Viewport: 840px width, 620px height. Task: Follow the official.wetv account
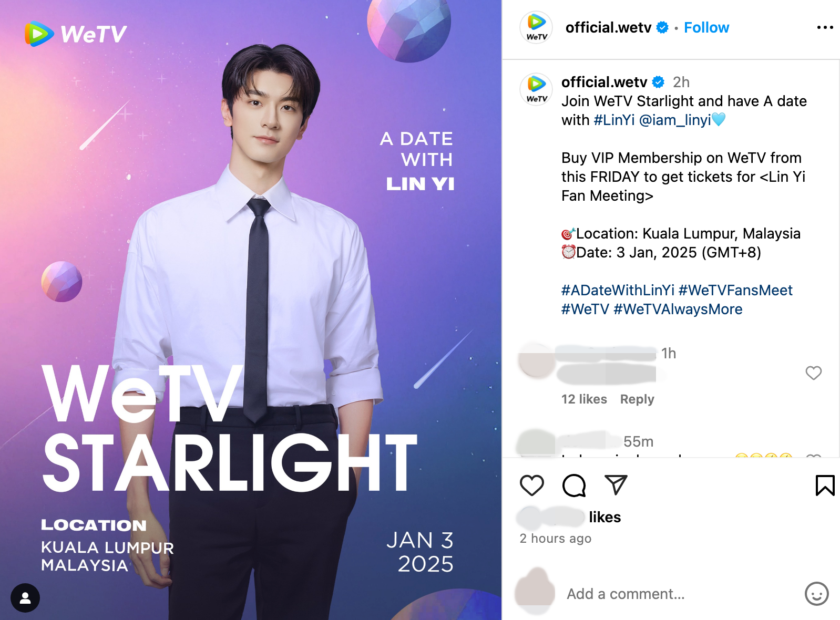click(706, 27)
